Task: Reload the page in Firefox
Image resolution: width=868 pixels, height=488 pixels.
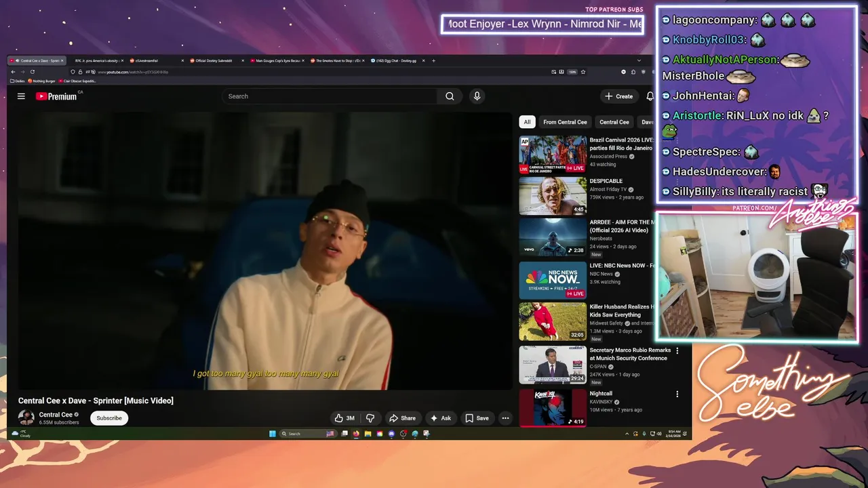Action: click(32, 72)
